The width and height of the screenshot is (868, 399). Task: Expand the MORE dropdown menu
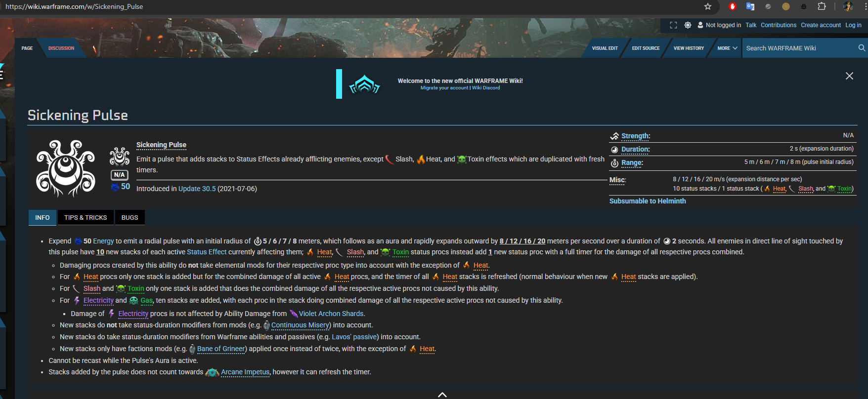727,48
